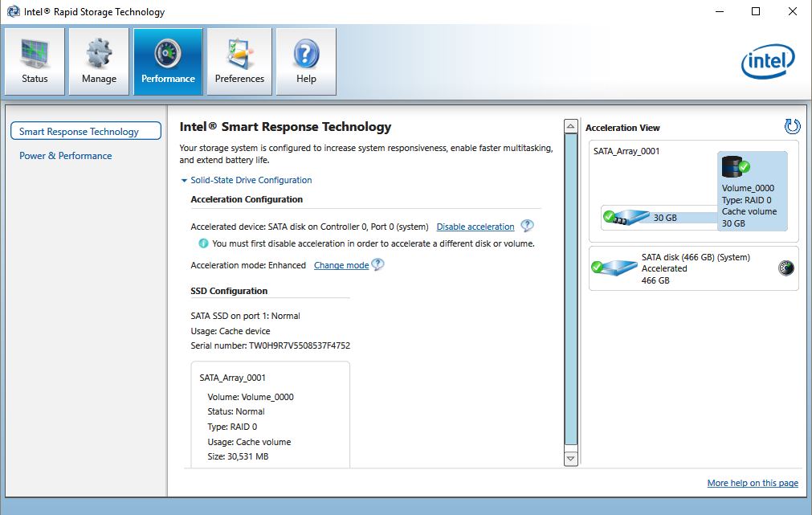Click the Volume_0000 cache volume icon

[x=735, y=166]
